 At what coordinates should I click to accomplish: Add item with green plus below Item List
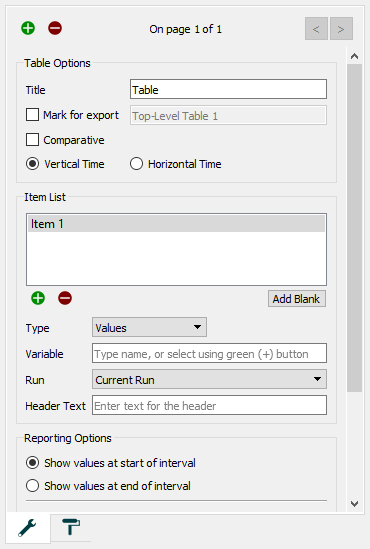[x=38, y=298]
